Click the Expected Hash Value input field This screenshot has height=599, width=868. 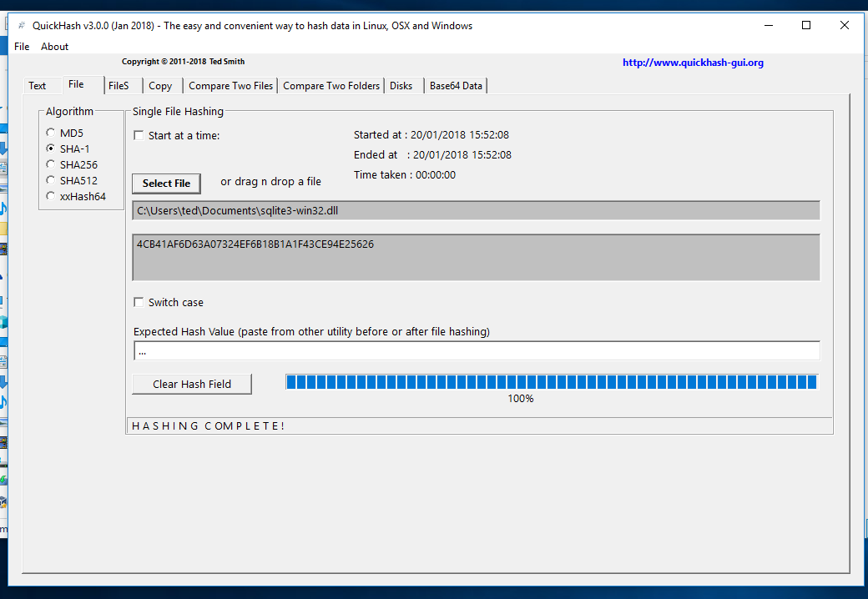tap(477, 351)
